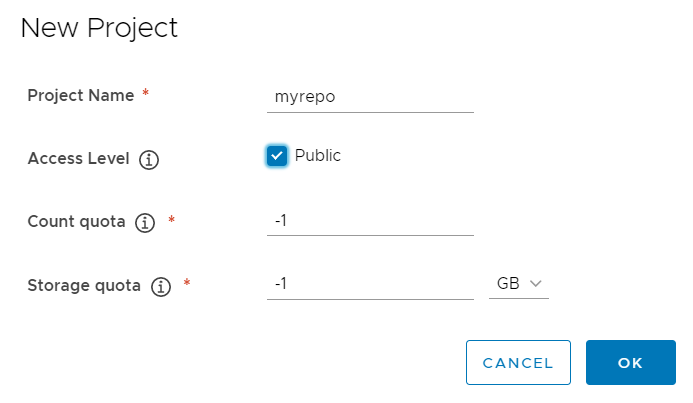
Task: Click the New Project dialog heading
Action: [x=99, y=28]
